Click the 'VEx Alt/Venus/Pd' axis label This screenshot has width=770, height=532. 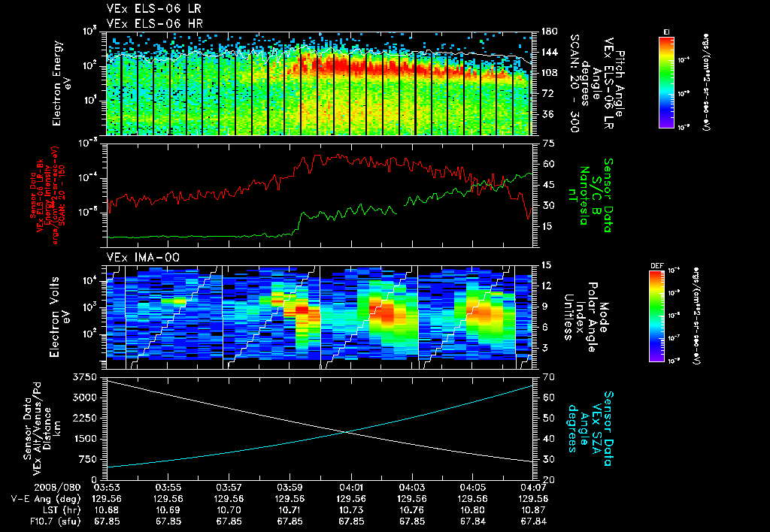pyautogui.click(x=37, y=428)
